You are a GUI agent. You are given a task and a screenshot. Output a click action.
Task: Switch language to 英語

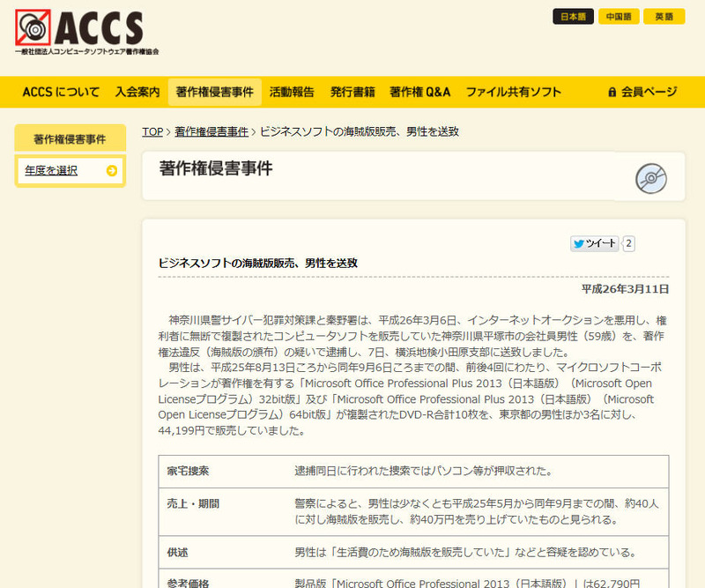tap(664, 17)
